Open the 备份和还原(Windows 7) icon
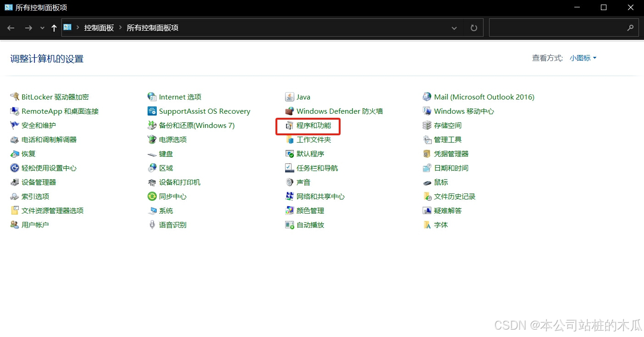644x337 pixels. [152, 125]
